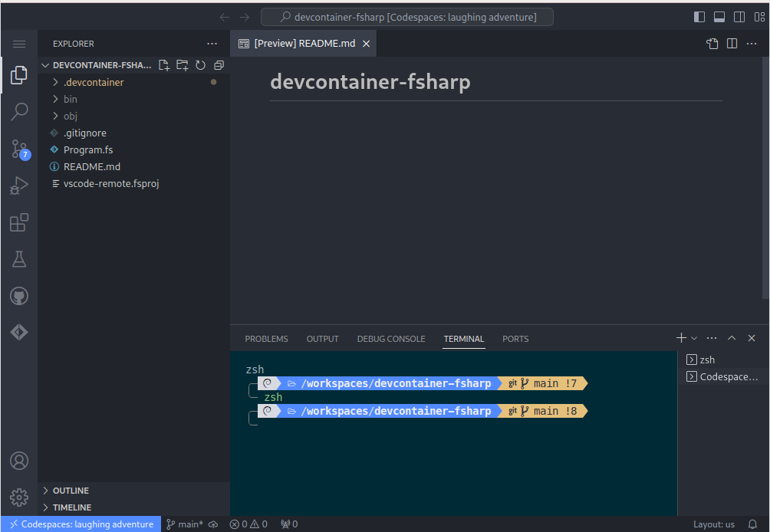The width and height of the screenshot is (770, 532).
Task: Maximize the terminal panel size
Action: 732,337
